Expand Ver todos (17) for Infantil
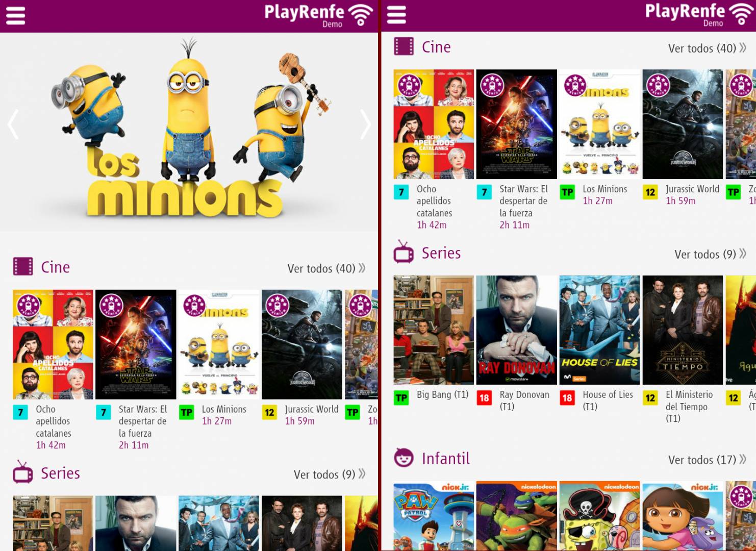Image resolution: width=756 pixels, height=551 pixels. (x=707, y=460)
